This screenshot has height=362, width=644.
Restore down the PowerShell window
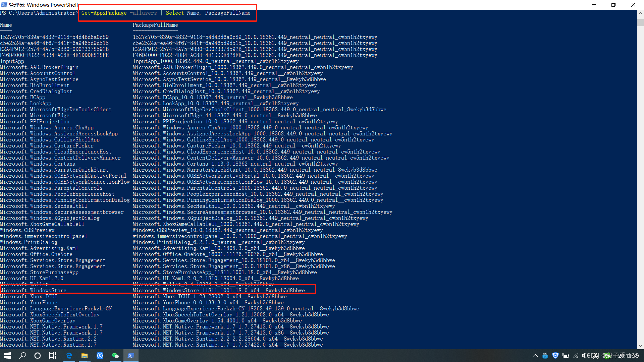pos(613,5)
